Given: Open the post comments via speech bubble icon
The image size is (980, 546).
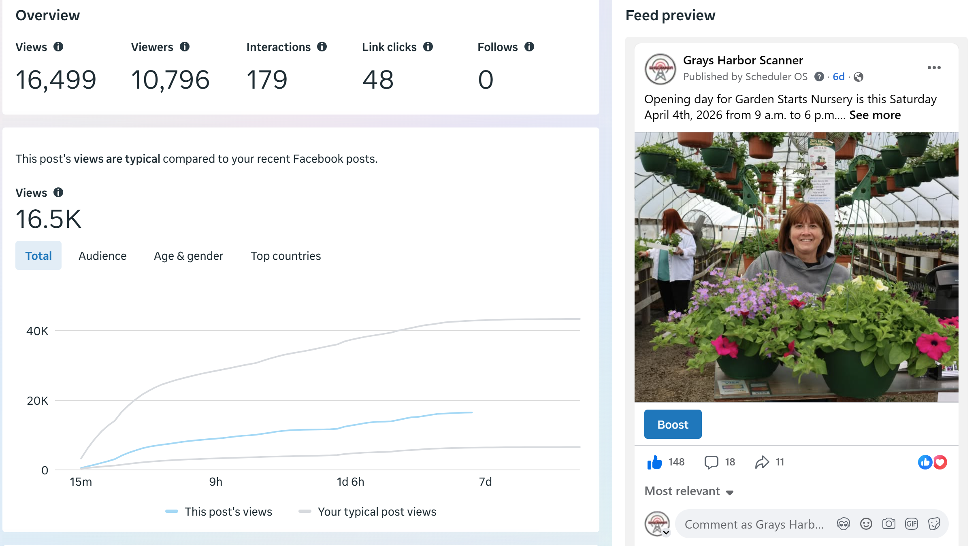Looking at the screenshot, I should (711, 462).
